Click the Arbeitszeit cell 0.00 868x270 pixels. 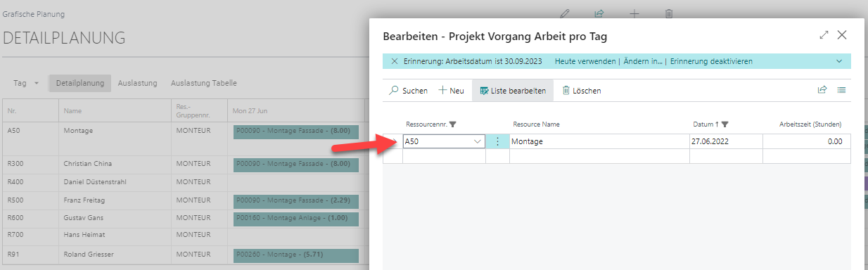pyautogui.click(x=806, y=141)
